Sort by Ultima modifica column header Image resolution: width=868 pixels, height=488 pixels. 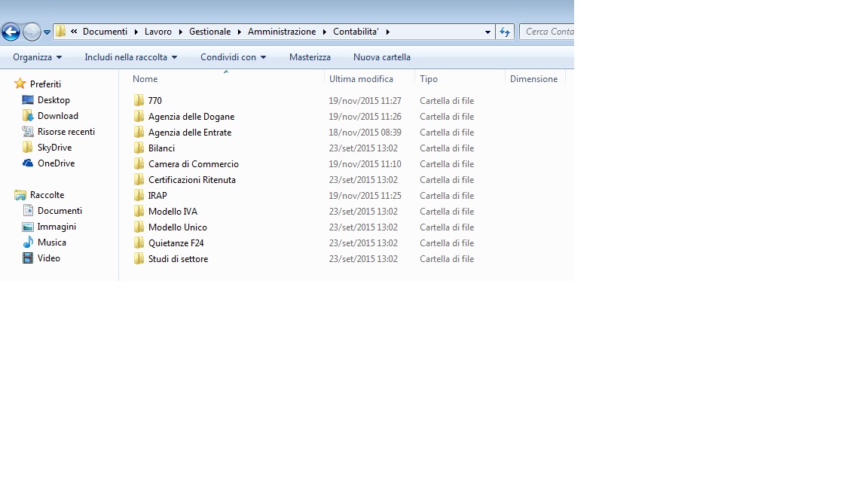[361, 79]
